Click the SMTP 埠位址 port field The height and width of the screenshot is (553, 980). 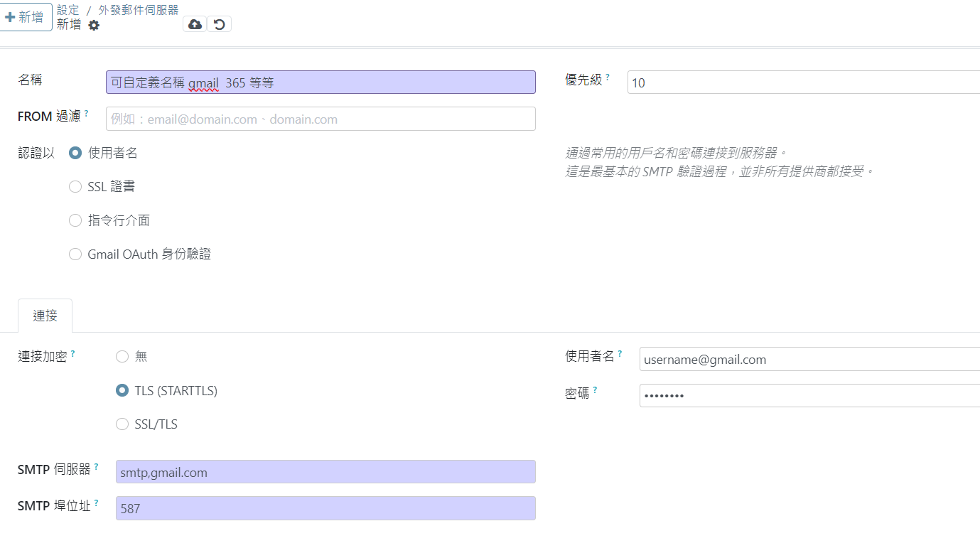[325, 508]
